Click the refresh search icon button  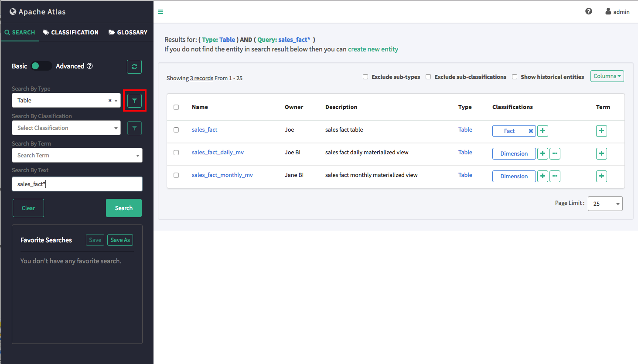coord(134,67)
